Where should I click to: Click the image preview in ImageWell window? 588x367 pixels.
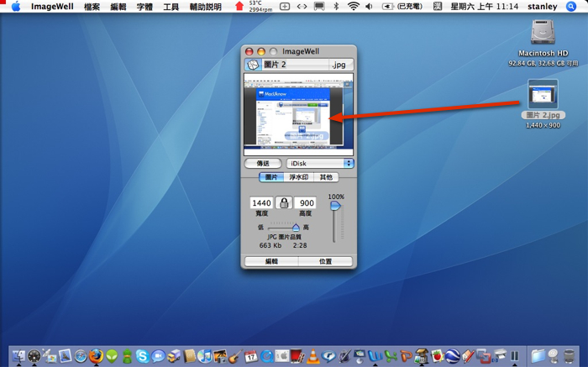[x=298, y=114]
